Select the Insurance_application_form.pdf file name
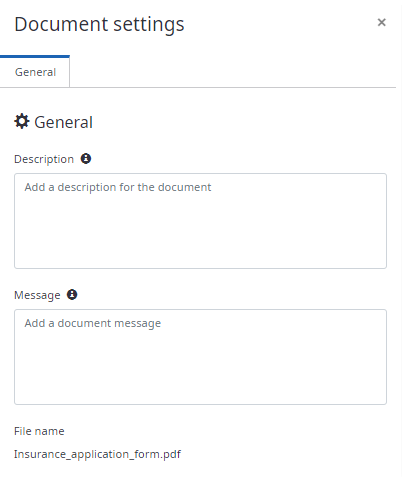Screen dimensions: 402x482 click(97, 454)
